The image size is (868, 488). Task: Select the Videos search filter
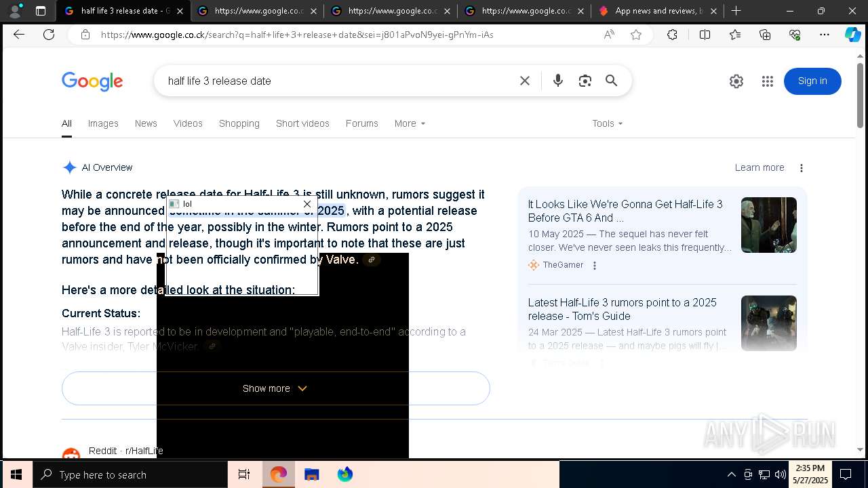(188, 123)
